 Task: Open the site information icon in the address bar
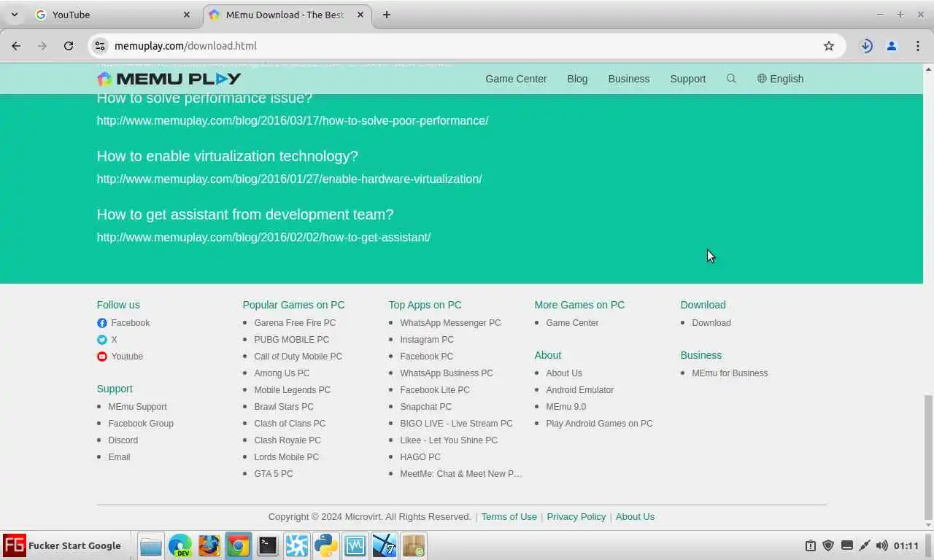point(100,46)
